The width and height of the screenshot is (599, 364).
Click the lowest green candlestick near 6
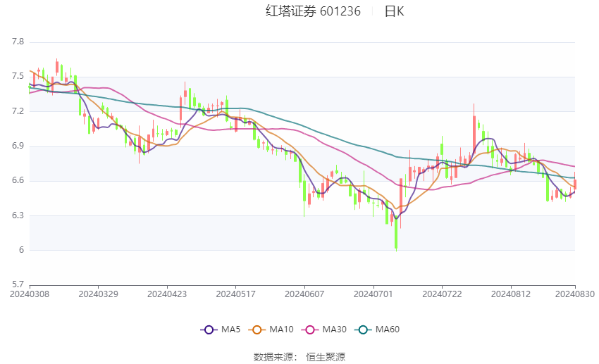coord(396,238)
